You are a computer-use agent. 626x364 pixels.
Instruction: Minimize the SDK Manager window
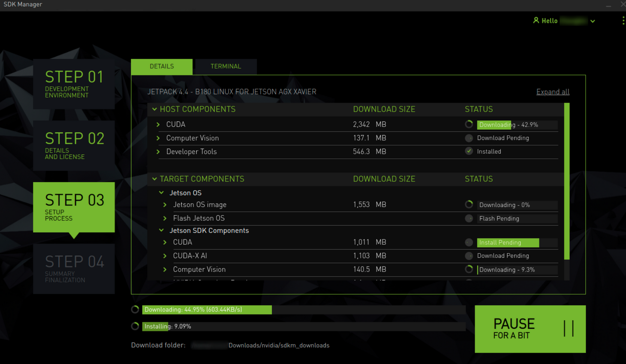(608, 5)
